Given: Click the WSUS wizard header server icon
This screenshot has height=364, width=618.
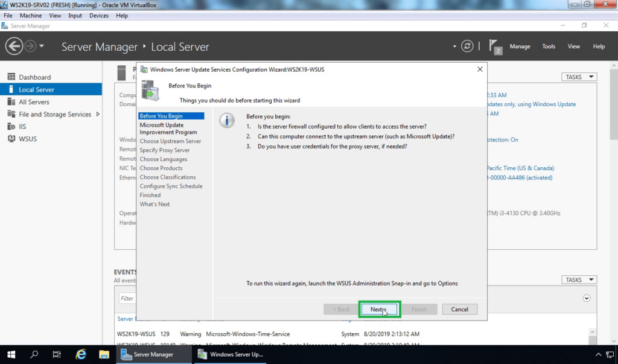Looking at the screenshot, I should pyautogui.click(x=150, y=91).
